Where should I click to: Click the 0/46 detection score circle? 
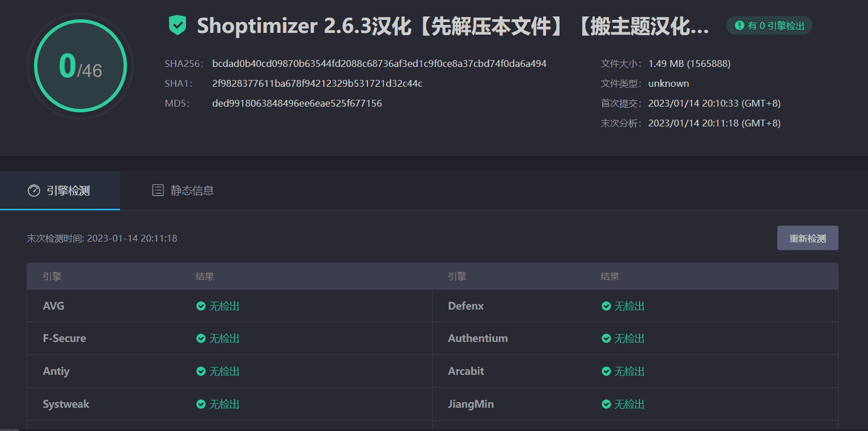point(80,66)
